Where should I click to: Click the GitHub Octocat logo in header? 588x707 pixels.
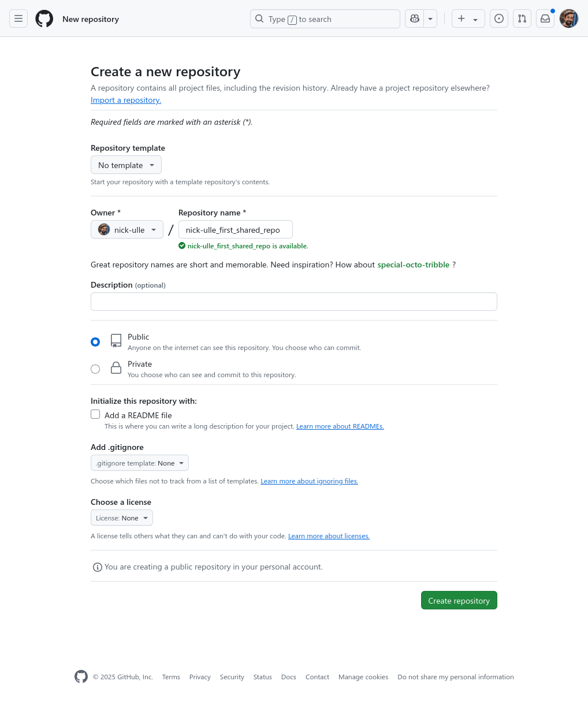point(44,19)
